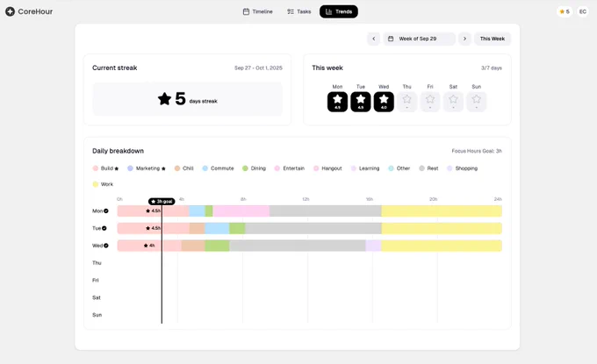Click the Focus Hours Goal: 3h text
Screen dimensions: 597x364
tap(477, 151)
